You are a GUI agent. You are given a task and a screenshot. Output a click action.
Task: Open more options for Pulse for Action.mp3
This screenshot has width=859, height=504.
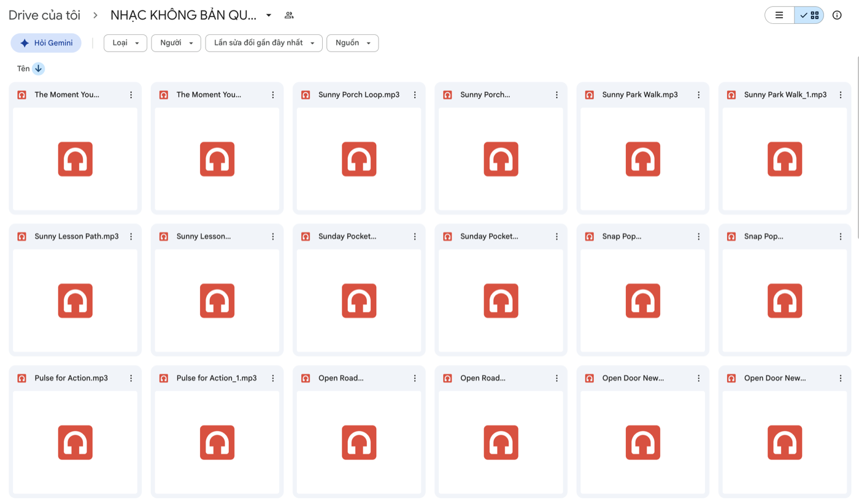[x=131, y=378]
